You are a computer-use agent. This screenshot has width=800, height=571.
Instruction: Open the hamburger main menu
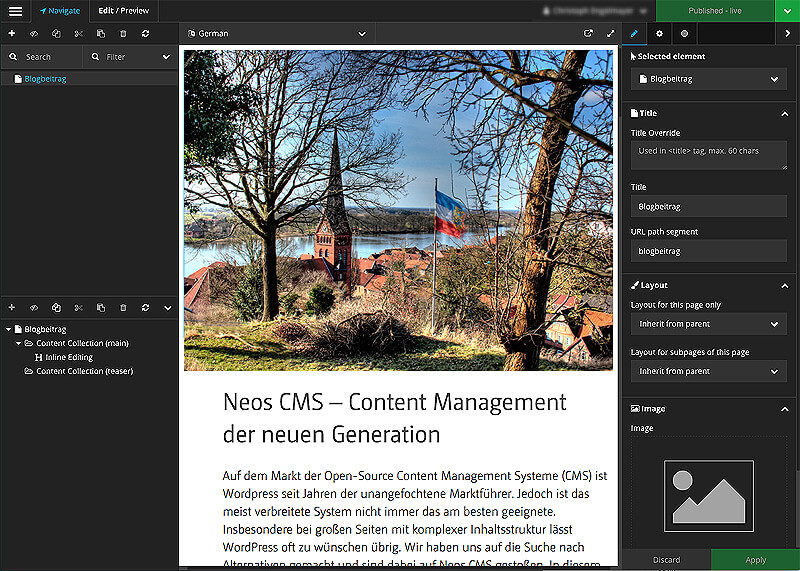(x=15, y=11)
